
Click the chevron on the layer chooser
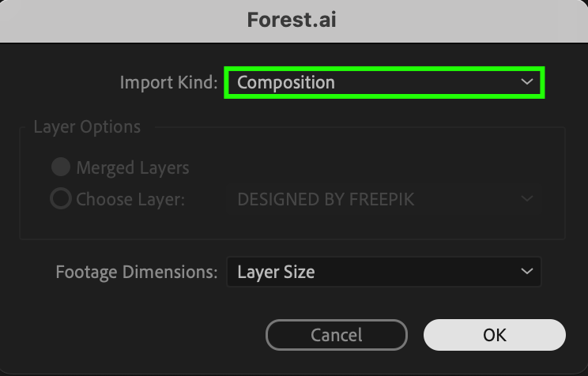coord(527,199)
